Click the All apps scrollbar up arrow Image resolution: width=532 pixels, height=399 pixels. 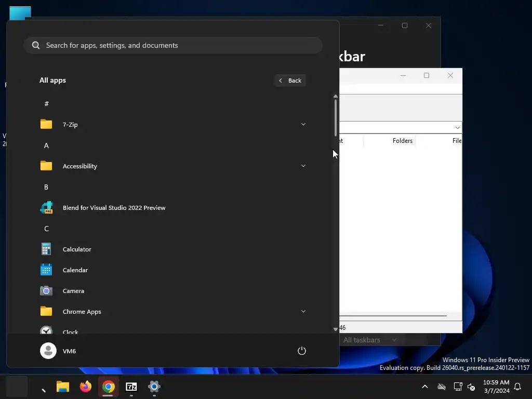[336, 96]
